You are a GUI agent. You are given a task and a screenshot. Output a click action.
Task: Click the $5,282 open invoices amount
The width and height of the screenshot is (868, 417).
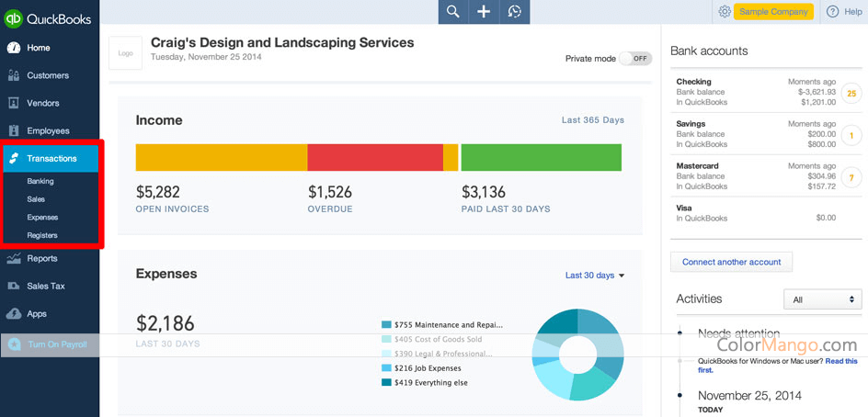(158, 193)
